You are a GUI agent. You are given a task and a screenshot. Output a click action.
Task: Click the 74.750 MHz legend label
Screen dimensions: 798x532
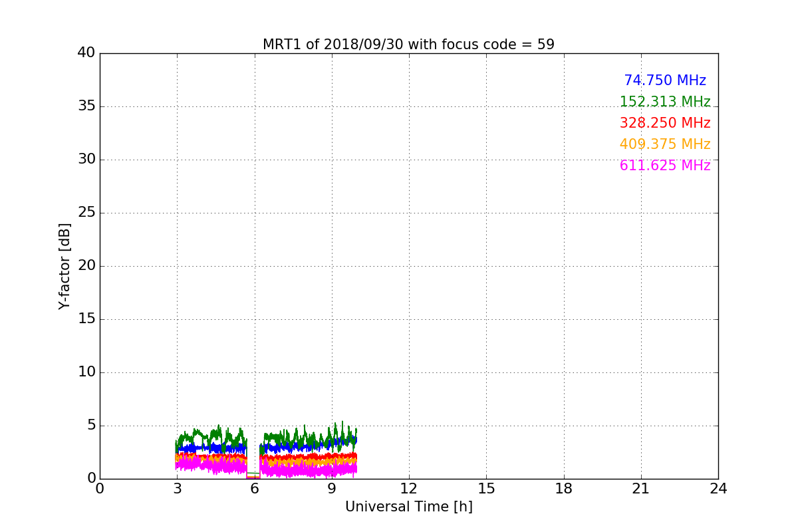[664, 80]
